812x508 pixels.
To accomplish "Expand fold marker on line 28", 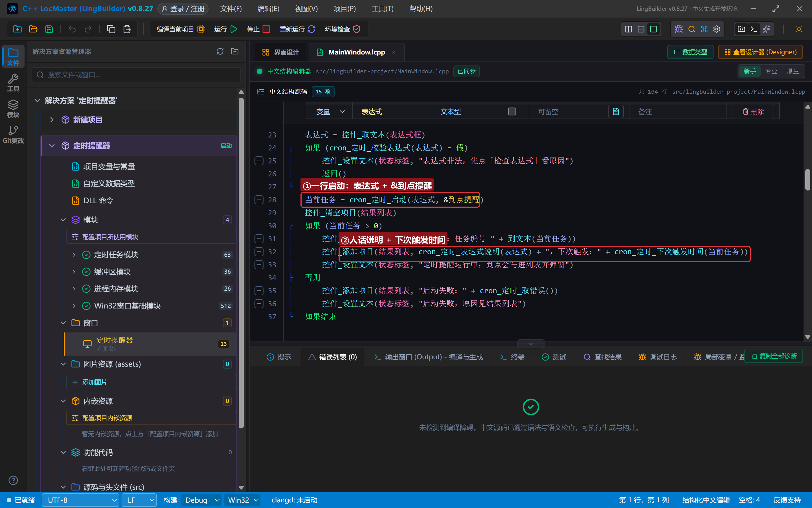I will coord(259,200).
